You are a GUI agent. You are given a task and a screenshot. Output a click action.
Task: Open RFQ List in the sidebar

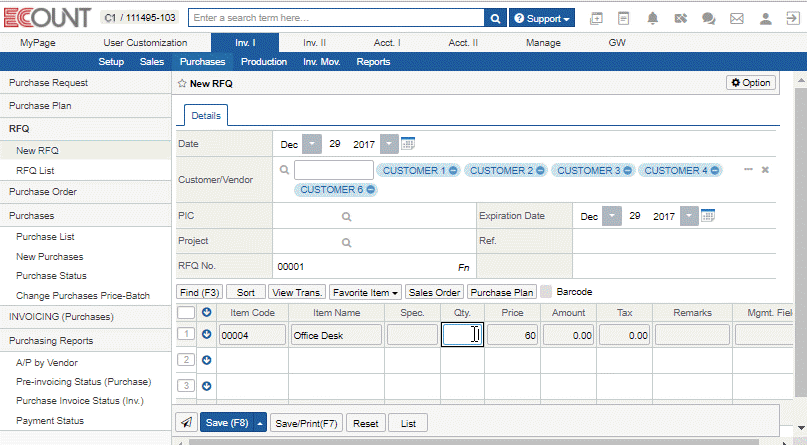pos(35,171)
